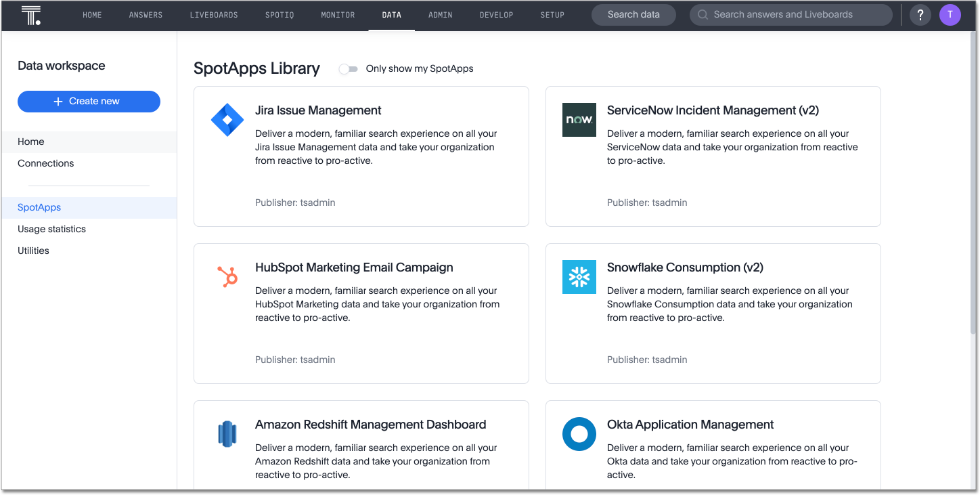The width and height of the screenshot is (980, 495).
Task: Click the ThoughtSpot logo icon
Action: click(x=31, y=15)
